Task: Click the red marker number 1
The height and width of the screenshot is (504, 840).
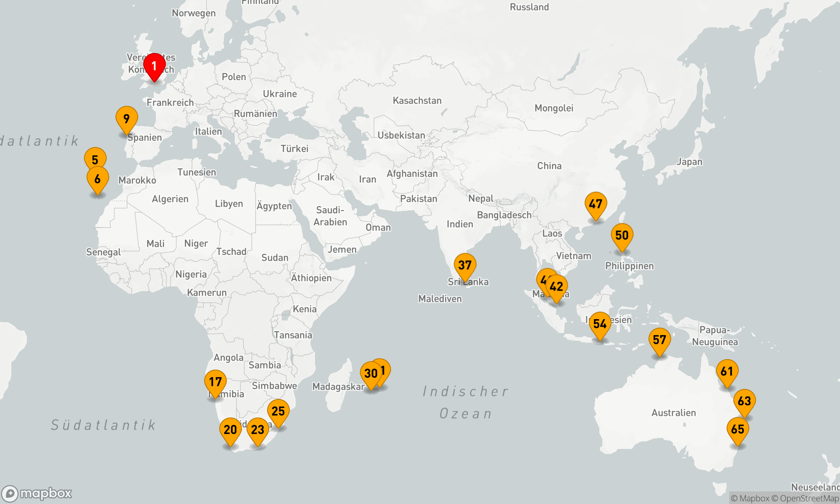Action: [154, 66]
